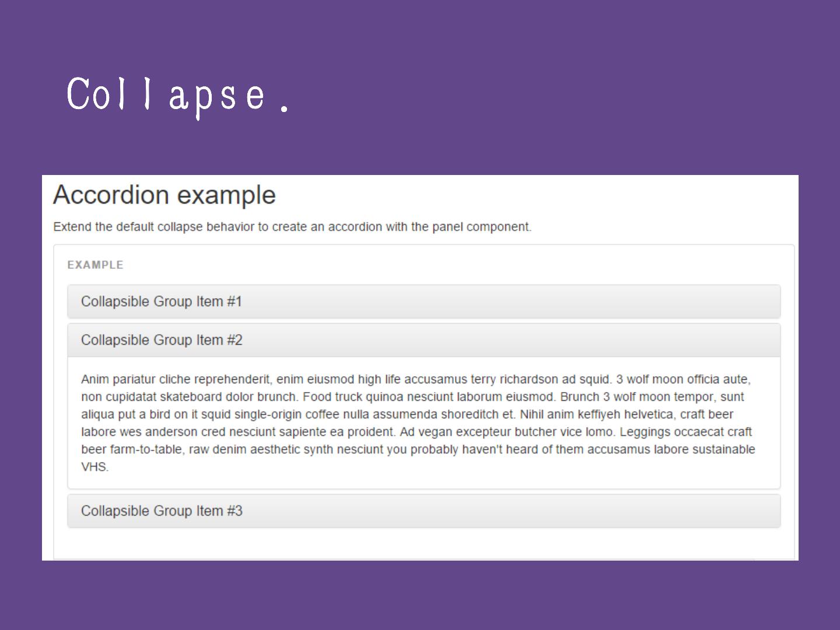Click the "Accordion example" heading
The image size is (840, 630).
(164, 195)
